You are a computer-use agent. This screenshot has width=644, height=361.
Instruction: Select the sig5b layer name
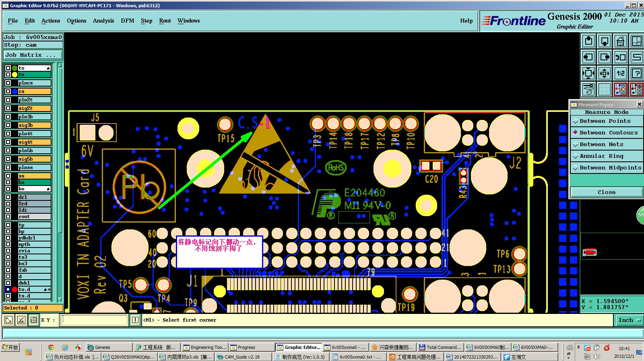point(35,159)
